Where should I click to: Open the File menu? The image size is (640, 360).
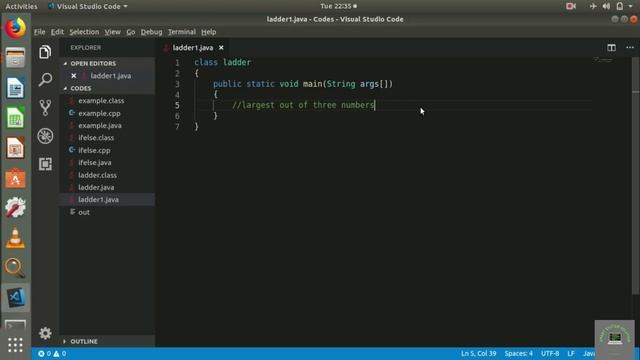click(x=40, y=32)
